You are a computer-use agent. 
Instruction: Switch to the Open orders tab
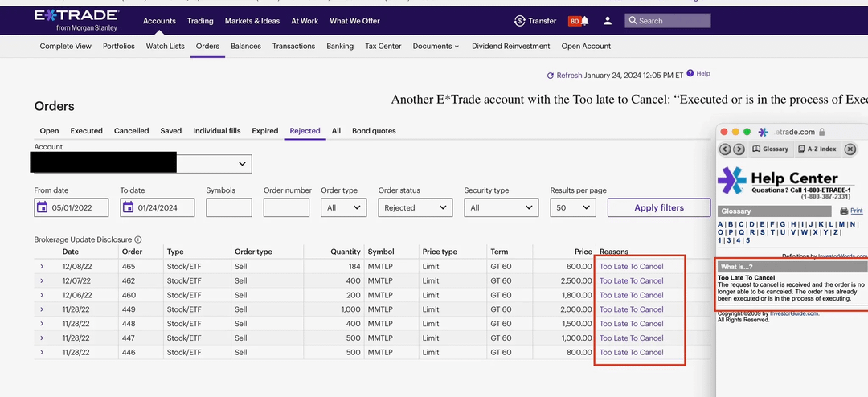tap(49, 131)
